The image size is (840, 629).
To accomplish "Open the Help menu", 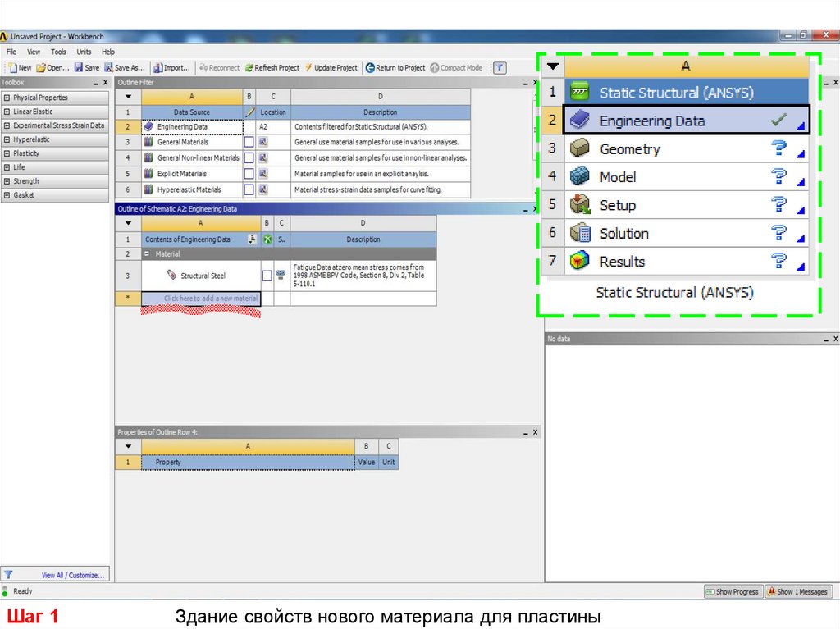I will coord(108,52).
